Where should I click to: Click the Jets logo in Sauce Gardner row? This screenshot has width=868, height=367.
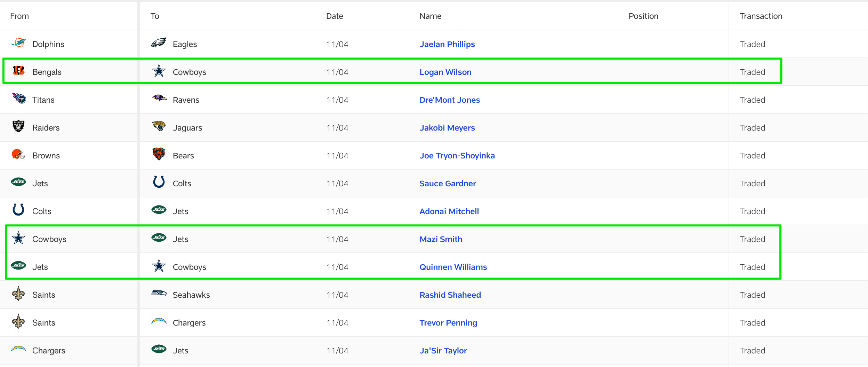(x=18, y=182)
